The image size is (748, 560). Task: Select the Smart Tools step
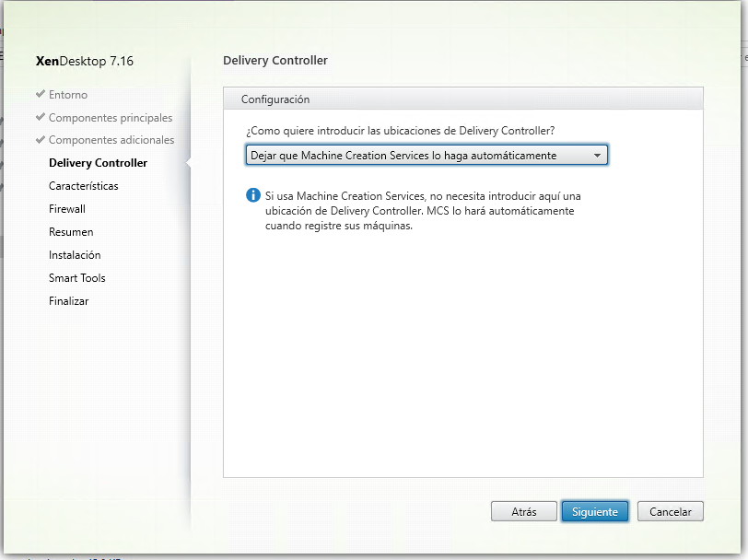76,277
